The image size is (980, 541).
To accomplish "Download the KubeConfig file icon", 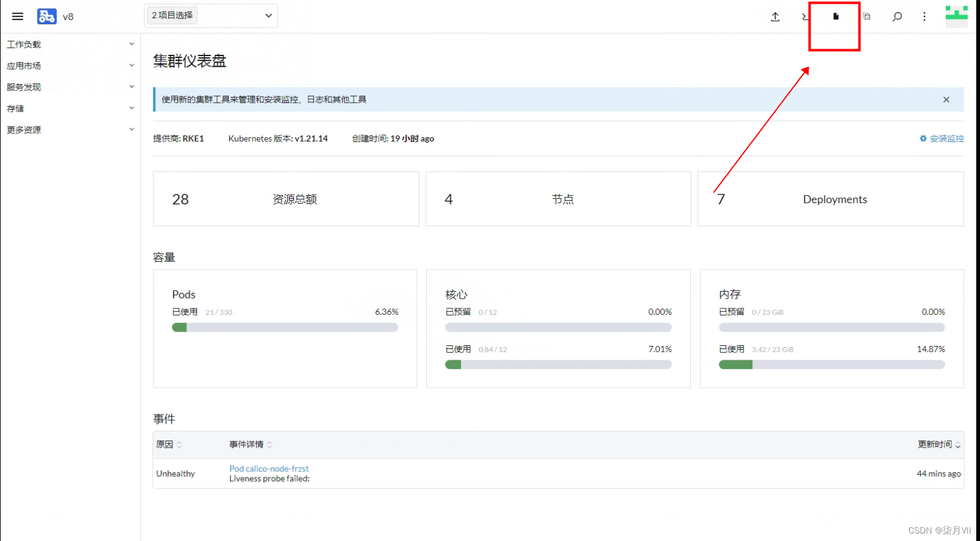I will coord(836,17).
